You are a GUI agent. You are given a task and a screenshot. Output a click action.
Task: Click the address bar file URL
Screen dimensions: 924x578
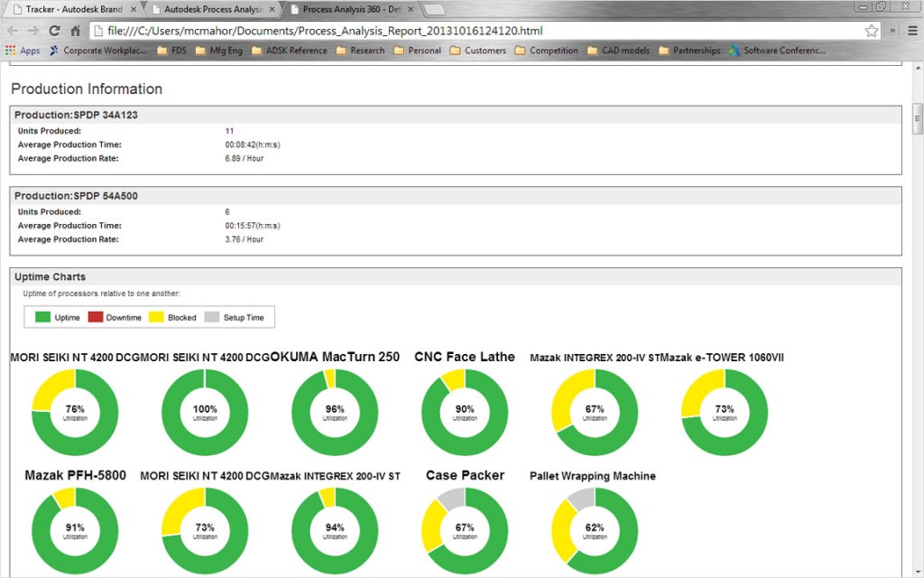325,31
